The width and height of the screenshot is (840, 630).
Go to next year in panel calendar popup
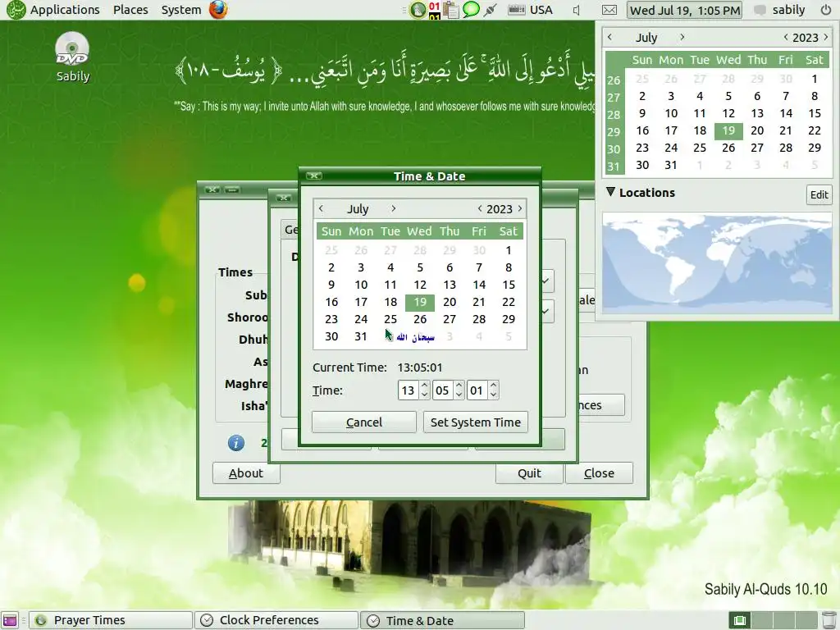click(x=825, y=37)
